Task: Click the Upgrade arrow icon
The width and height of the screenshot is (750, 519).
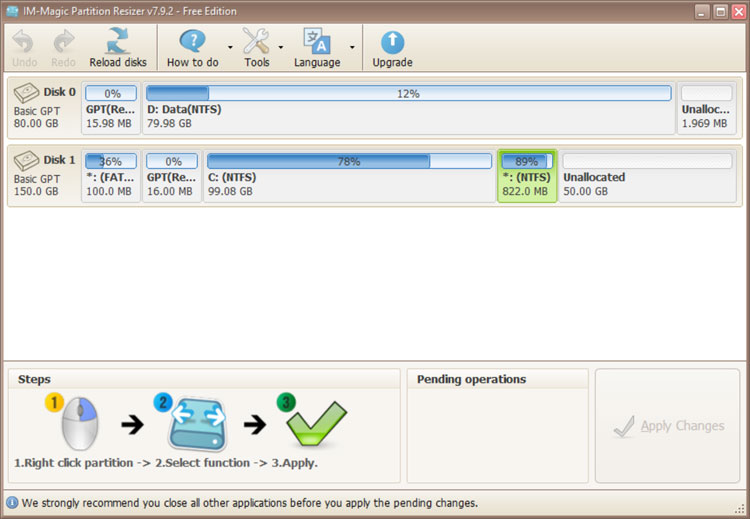Action: pyautogui.click(x=392, y=42)
